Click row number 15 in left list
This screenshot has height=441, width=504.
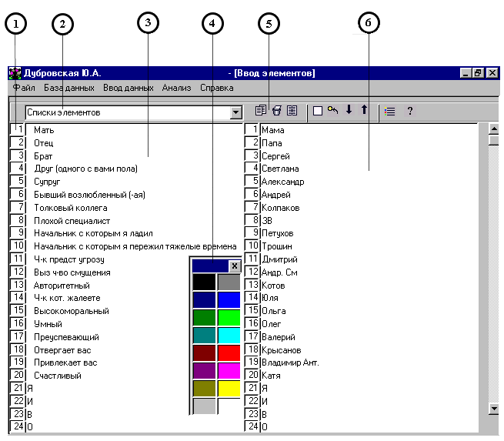pos(18,310)
